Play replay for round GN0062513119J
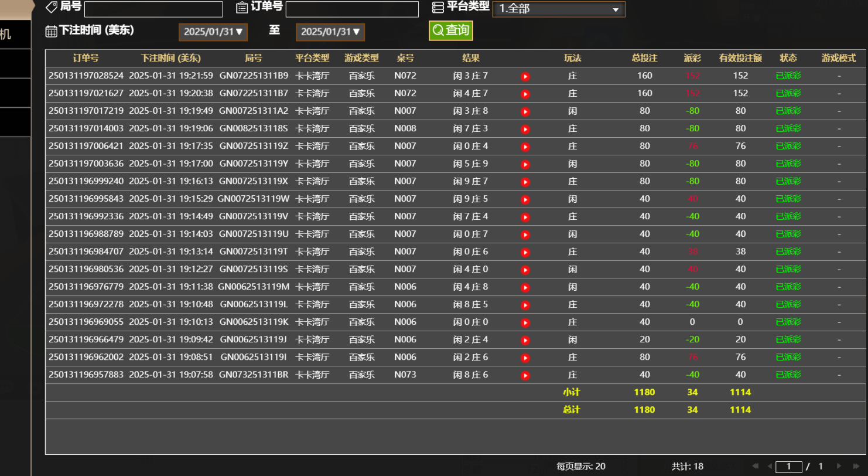 [x=525, y=340]
